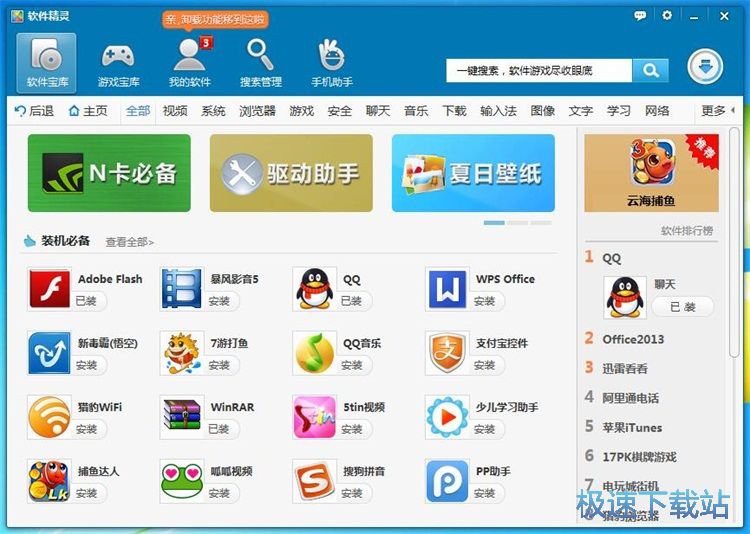The height and width of the screenshot is (534, 750).
Task: Install WPS Office with its 安装 button
Action: [x=485, y=301]
